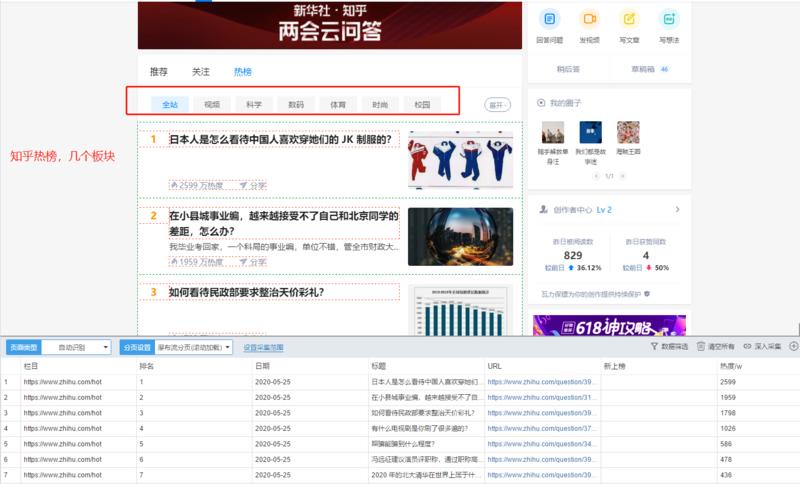The width and height of the screenshot is (800, 484).
Task: Expand creator center with the chevron arrow
Action: [677, 209]
